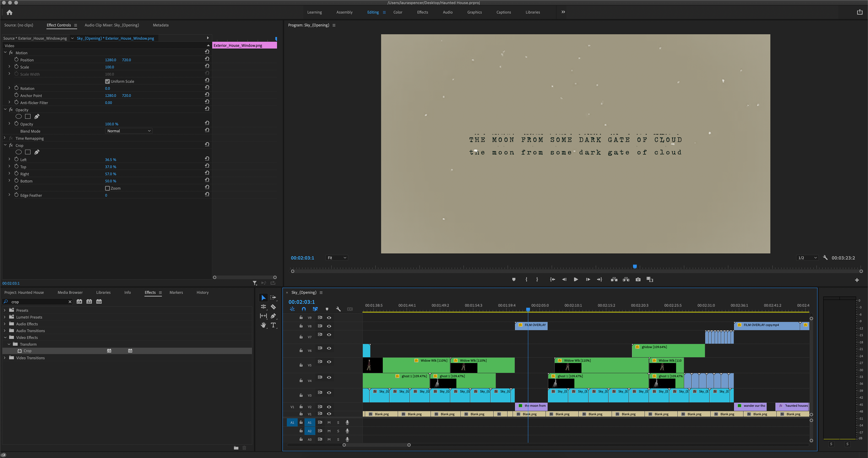Viewport: 868px width, 458px height.
Task: Show more workspaces overflow chevrons
Action: point(563,12)
